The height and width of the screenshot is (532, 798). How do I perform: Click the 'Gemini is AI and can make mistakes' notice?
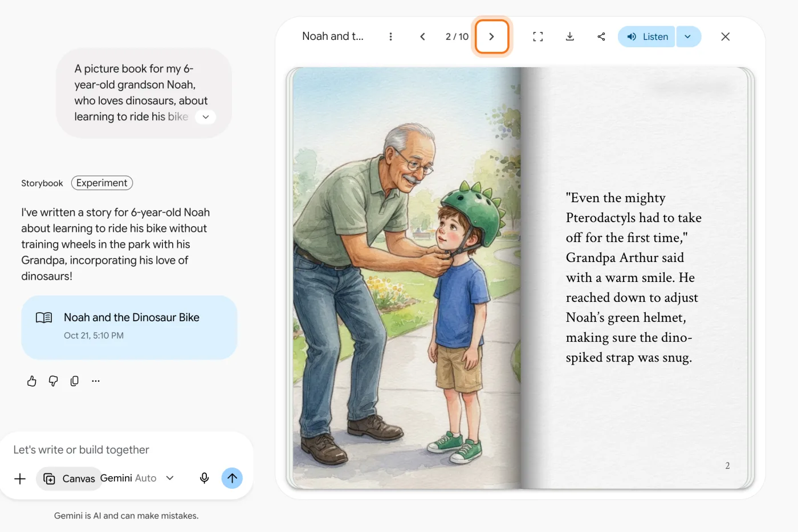coord(127,516)
